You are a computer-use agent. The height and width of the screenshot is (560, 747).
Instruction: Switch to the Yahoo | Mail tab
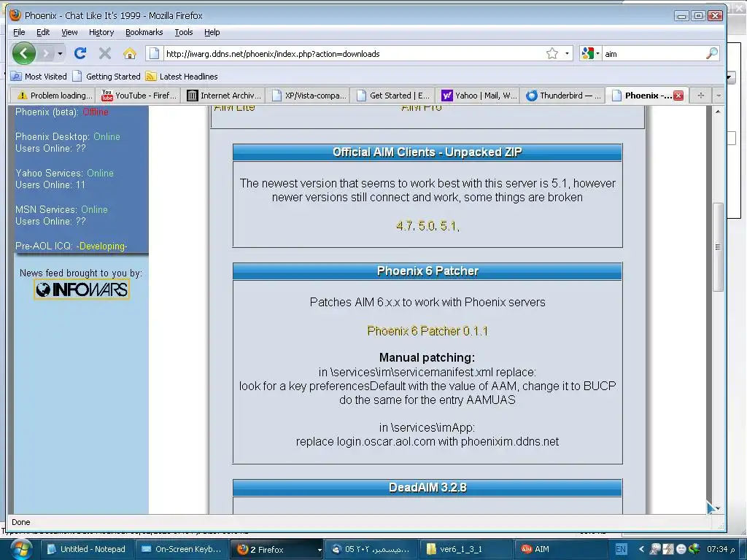point(477,96)
